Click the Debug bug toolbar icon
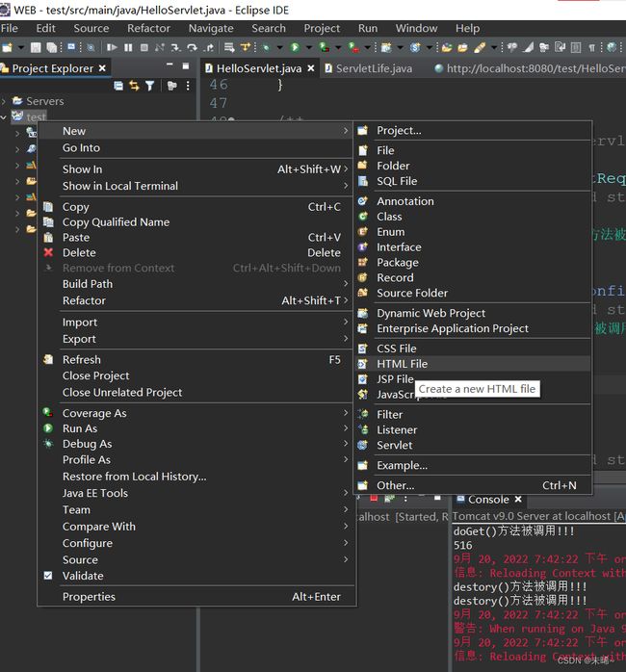 (x=266, y=47)
